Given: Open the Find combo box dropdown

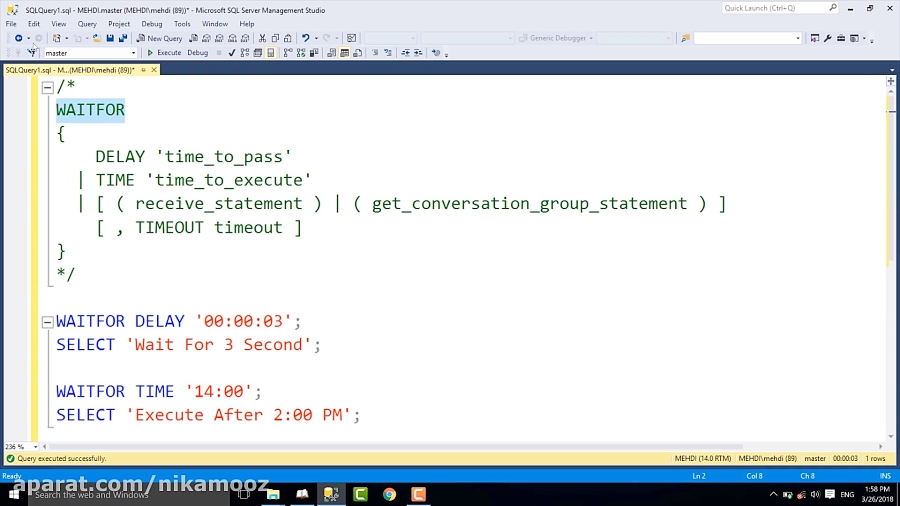Looking at the screenshot, I should click(797, 38).
